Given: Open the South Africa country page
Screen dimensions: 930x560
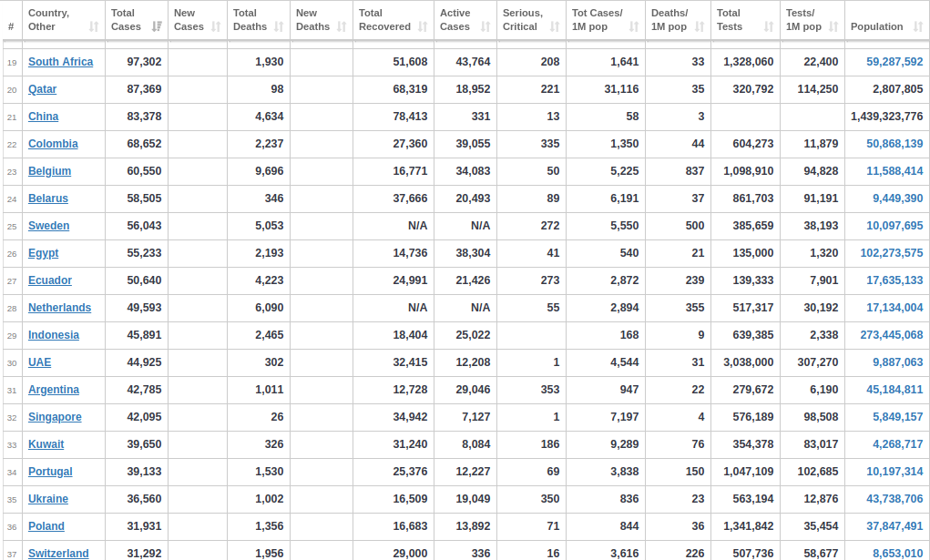Looking at the screenshot, I should (60, 62).
